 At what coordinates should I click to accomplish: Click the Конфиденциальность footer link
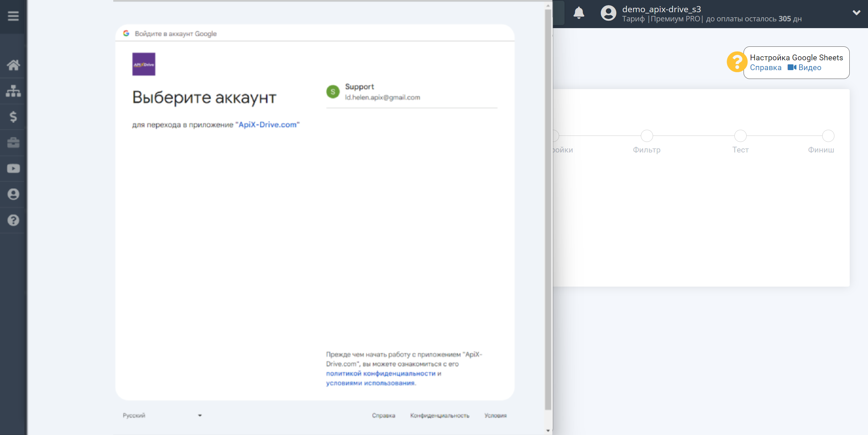click(x=440, y=415)
